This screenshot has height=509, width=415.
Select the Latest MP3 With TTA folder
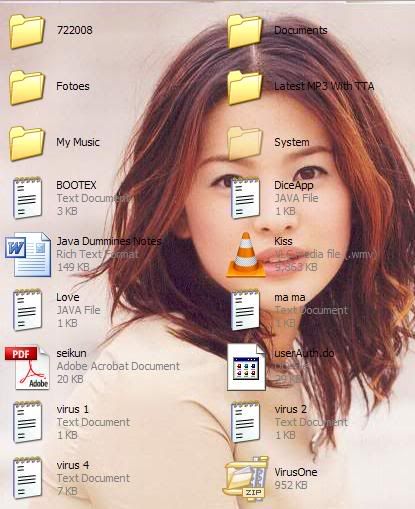pyautogui.click(x=245, y=88)
